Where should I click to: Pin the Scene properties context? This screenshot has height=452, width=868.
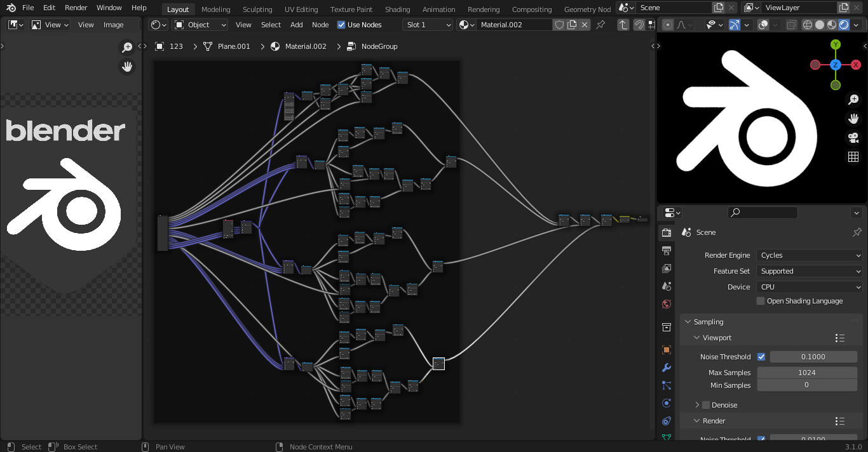click(x=857, y=232)
